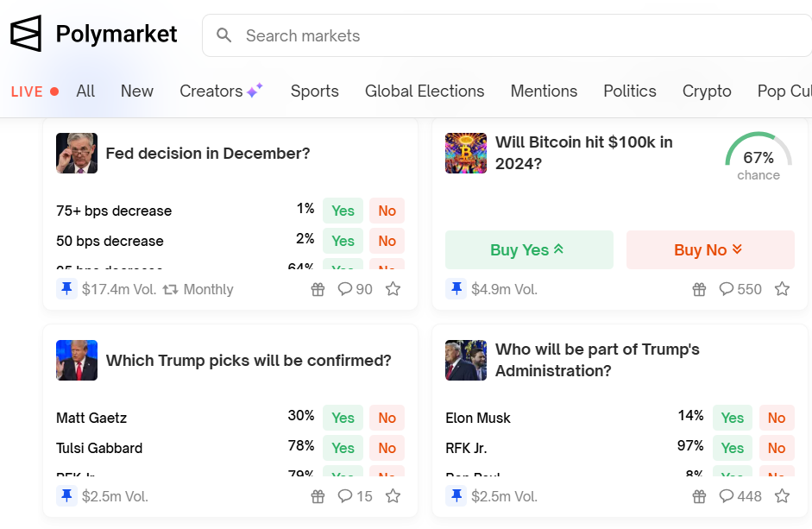Image resolution: width=812 pixels, height=529 pixels.
Task: Open comments on Bitcoin $100k market
Action: [x=740, y=289]
